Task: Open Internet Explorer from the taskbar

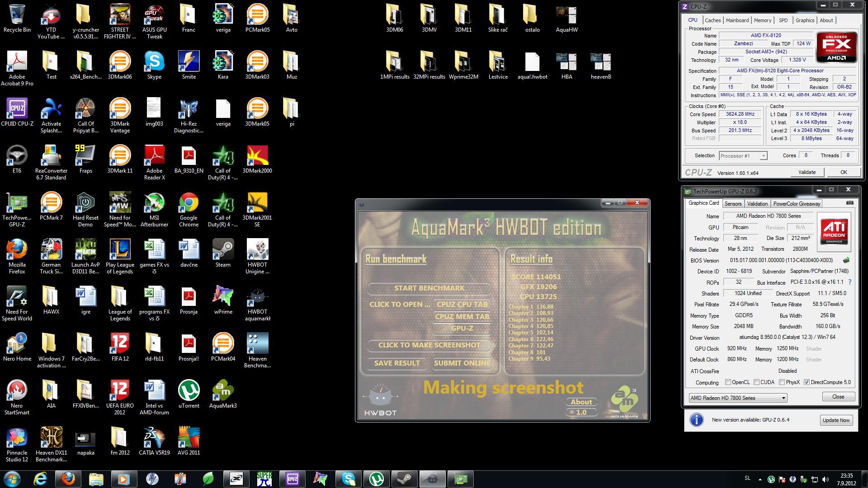Action: (40, 479)
